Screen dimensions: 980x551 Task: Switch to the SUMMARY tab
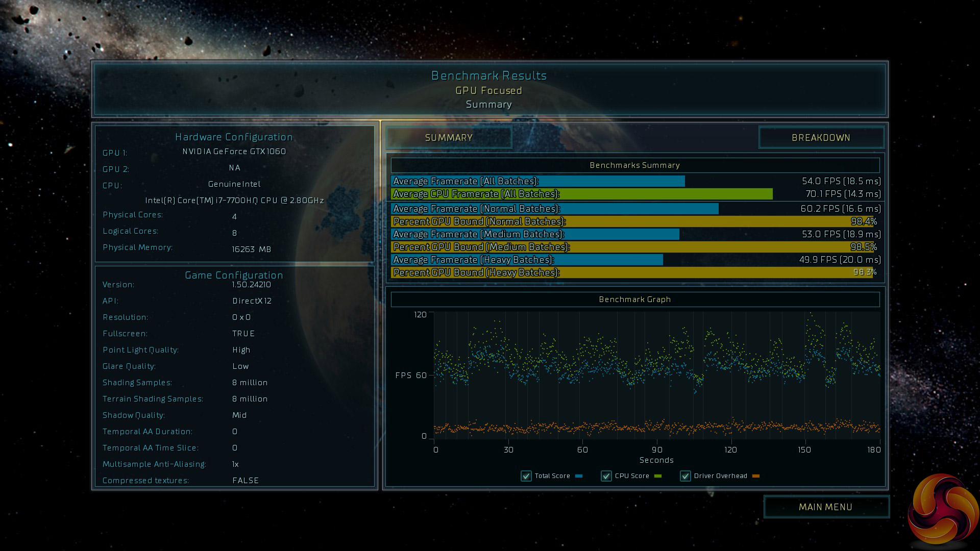click(449, 138)
